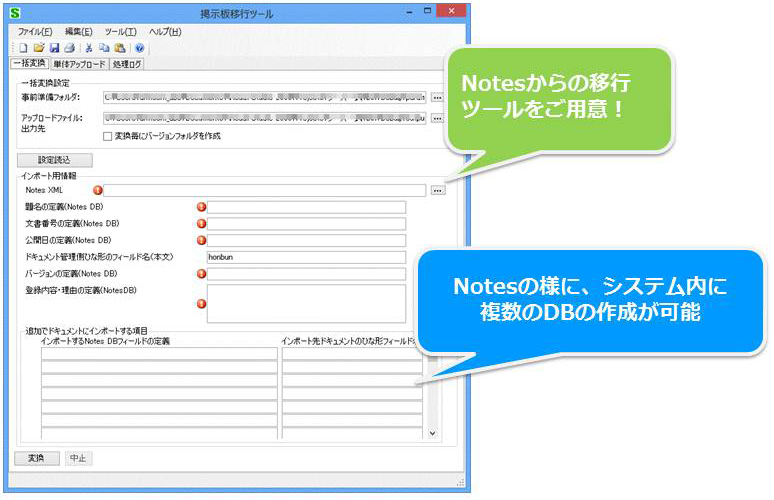Open the ツール(T) menu
774x500 pixels.
click(x=121, y=32)
